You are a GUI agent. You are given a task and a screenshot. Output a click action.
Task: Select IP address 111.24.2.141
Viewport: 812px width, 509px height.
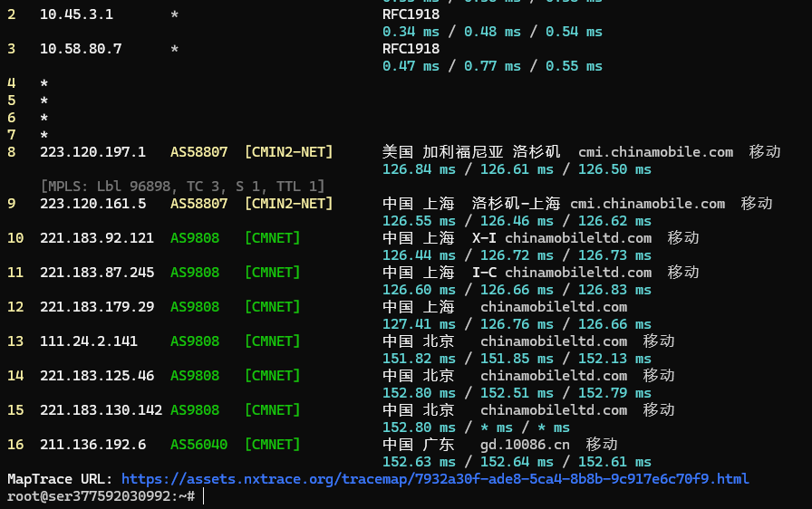89,341
